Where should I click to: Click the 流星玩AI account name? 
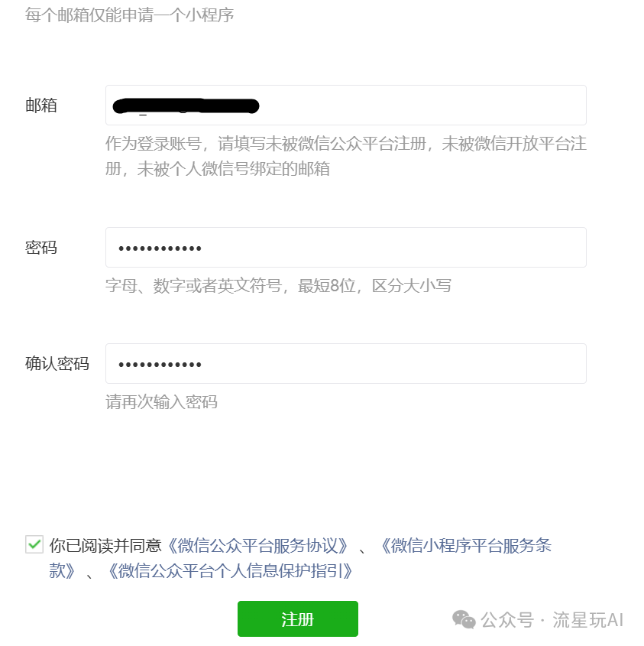(x=587, y=620)
